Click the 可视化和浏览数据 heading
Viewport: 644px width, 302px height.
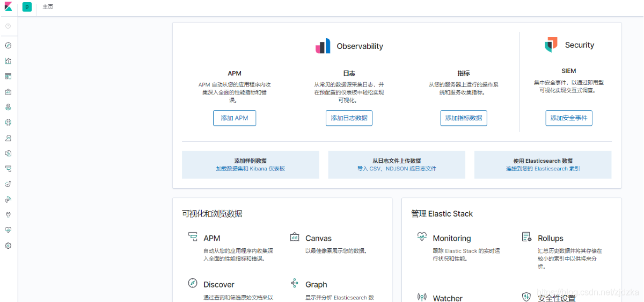click(x=212, y=214)
